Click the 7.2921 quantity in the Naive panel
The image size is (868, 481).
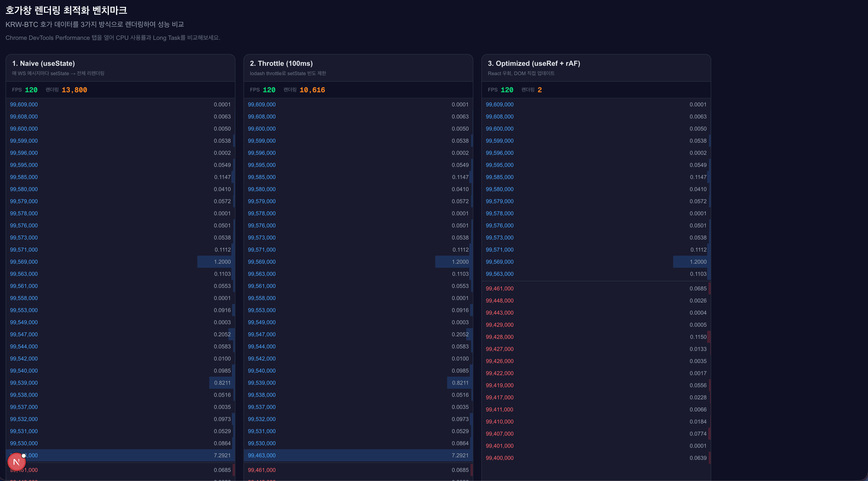tap(222, 455)
